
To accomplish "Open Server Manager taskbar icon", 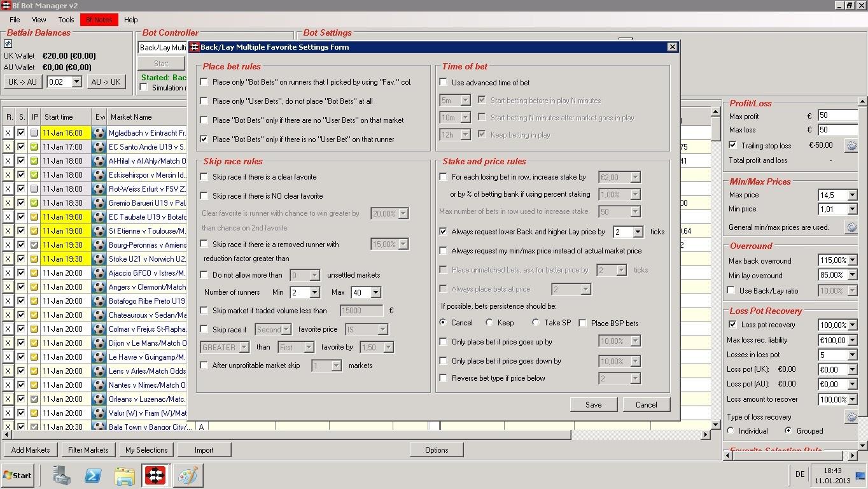I will coord(62,475).
